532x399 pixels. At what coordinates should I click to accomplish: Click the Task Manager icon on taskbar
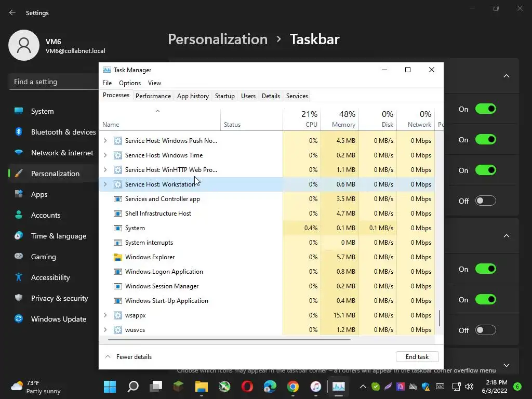339,386
